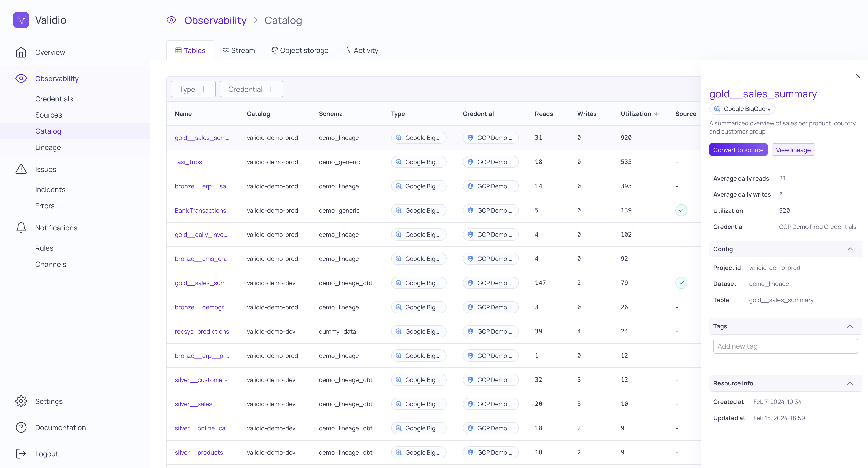Click Convert to source button

pos(738,150)
